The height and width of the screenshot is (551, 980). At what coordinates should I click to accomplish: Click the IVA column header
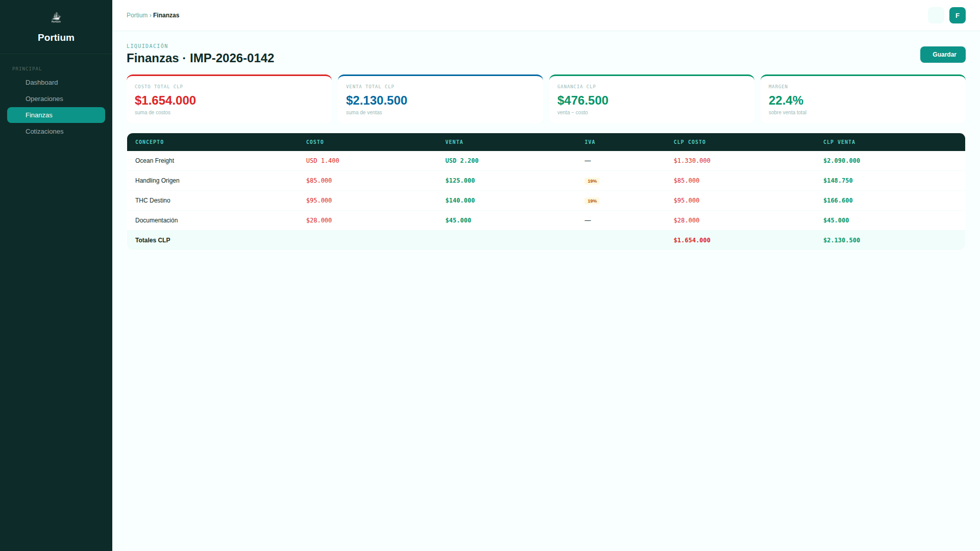pyautogui.click(x=590, y=142)
